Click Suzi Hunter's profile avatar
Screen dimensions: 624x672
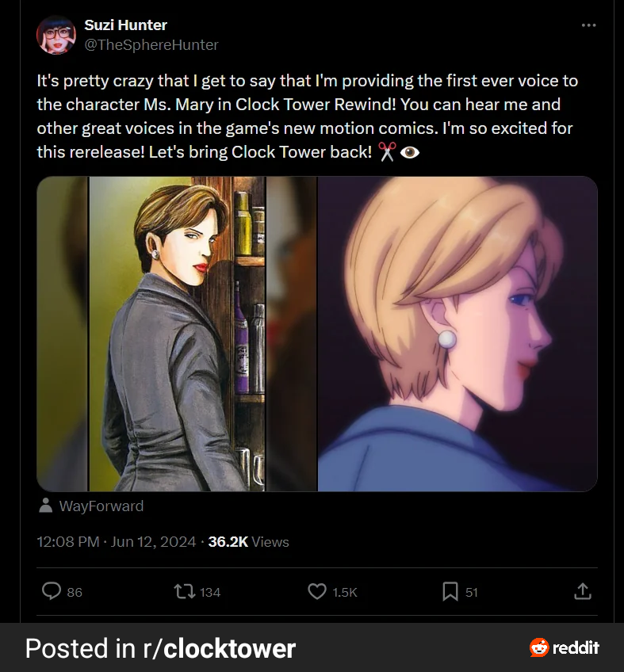(56, 35)
